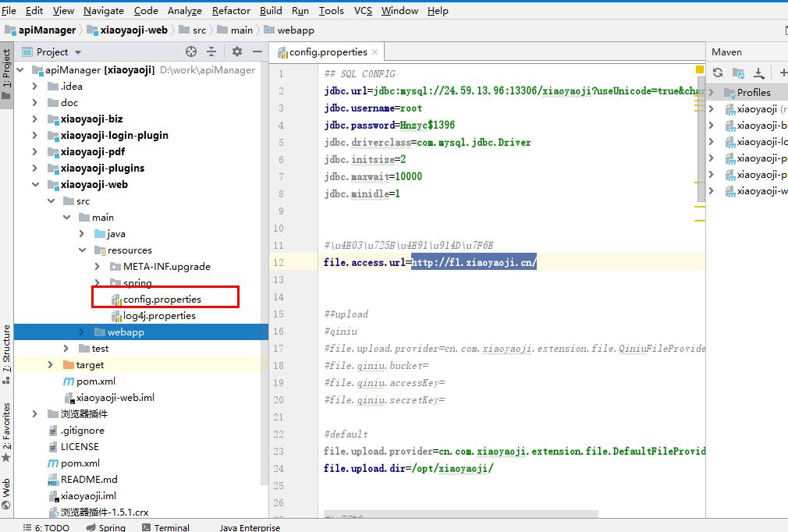
Task: Collapse the xiaoyaoji-web module
Action: point(35,185)
